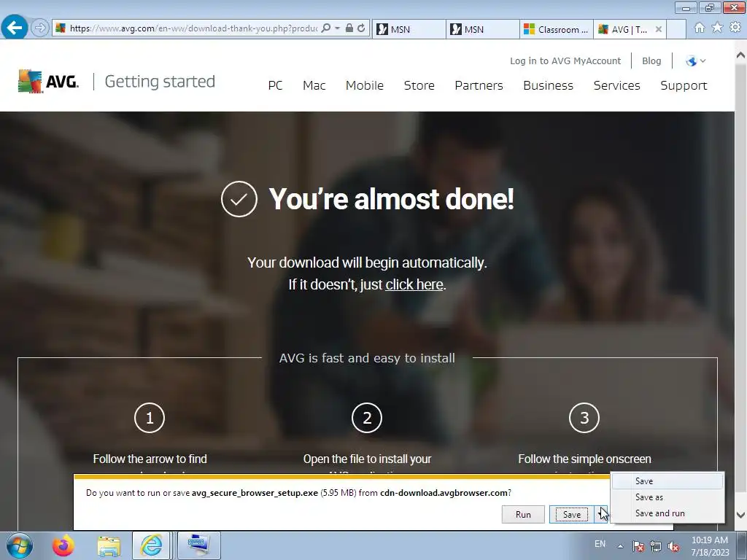Open the on-screen keyboard taskbar icon
Image resolution: width=747 pixels, height=560 pixels.
(199, 545)
